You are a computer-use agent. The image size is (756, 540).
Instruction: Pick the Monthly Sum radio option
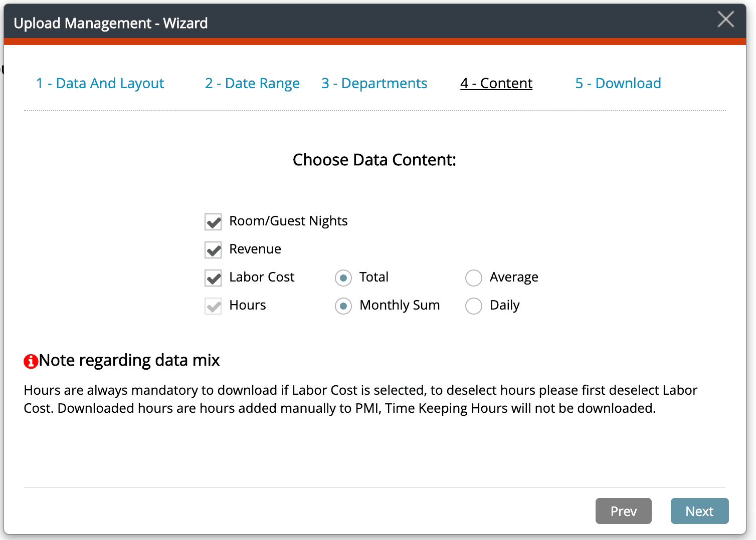tap(343, 306)
